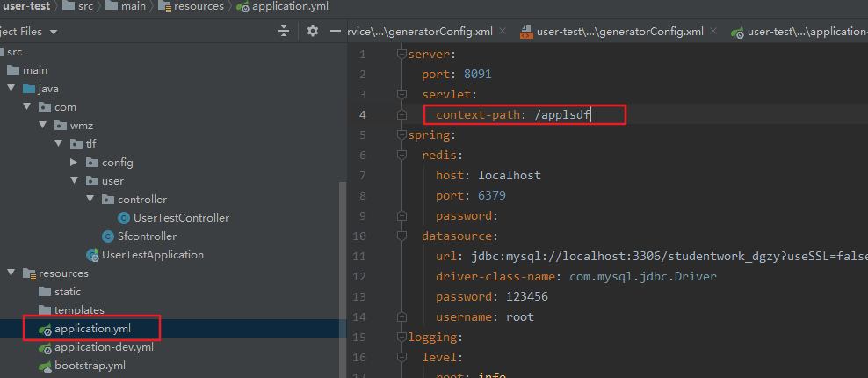Close the rvice generatorConfig.xml tab

[503, 31]
